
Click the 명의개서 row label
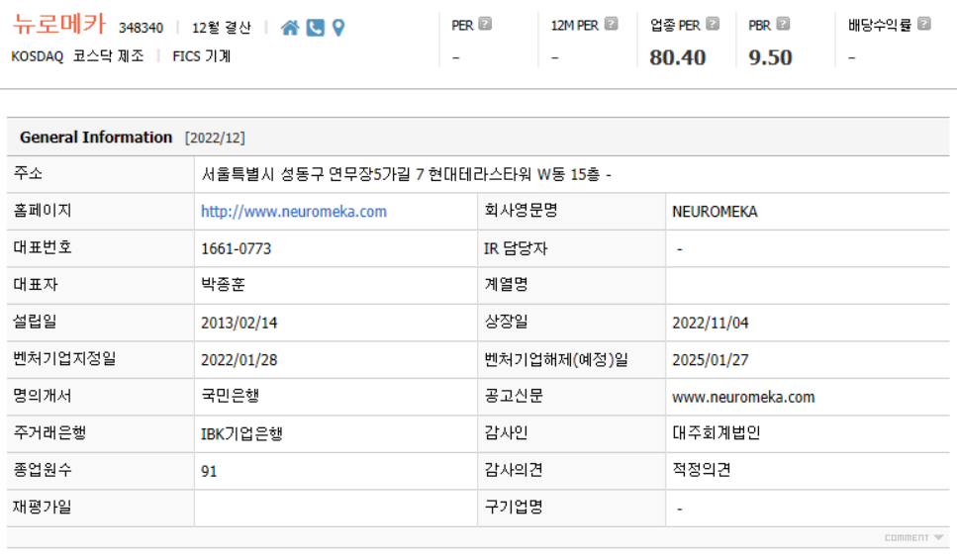click(43, 396)
